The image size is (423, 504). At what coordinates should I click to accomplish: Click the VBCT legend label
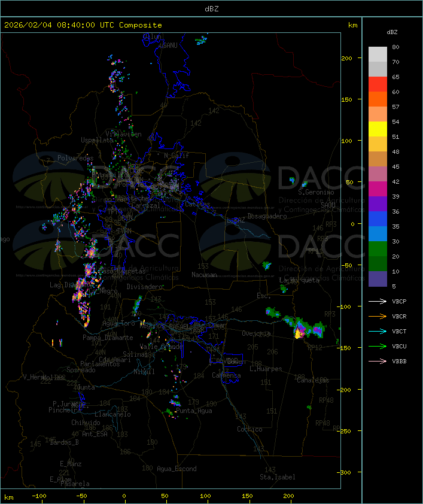pos(399,332)
